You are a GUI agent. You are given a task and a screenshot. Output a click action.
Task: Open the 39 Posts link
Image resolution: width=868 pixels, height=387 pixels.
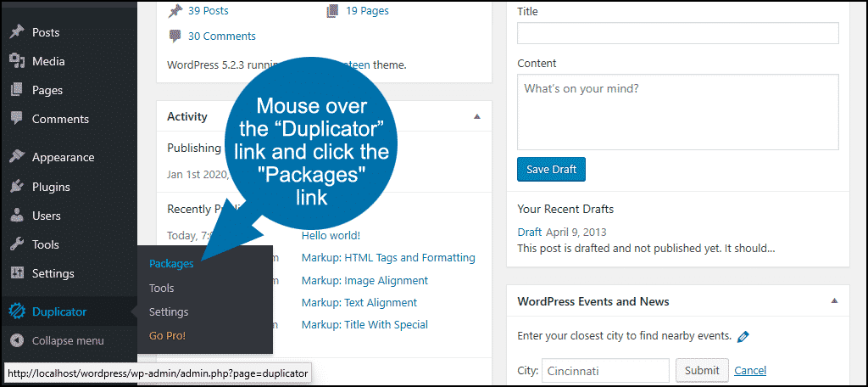[x=209, y=10]
